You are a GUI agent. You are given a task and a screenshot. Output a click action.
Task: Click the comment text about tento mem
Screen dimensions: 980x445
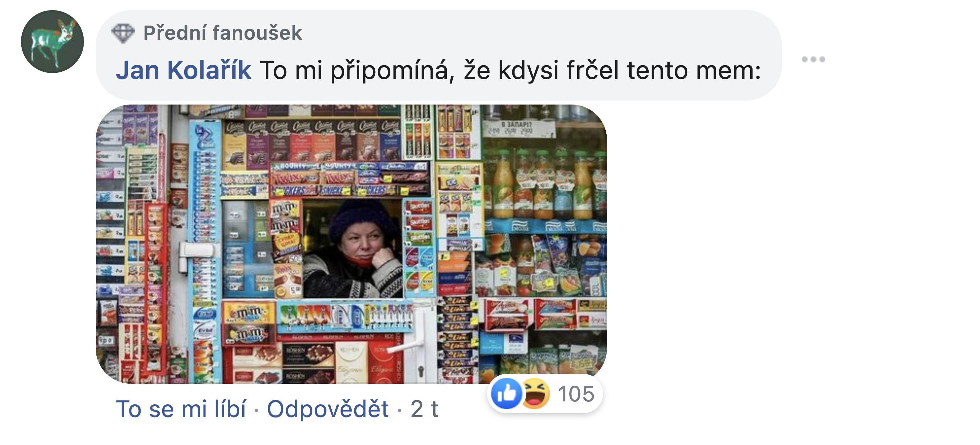pyautogui.click(x=510, y=70)
